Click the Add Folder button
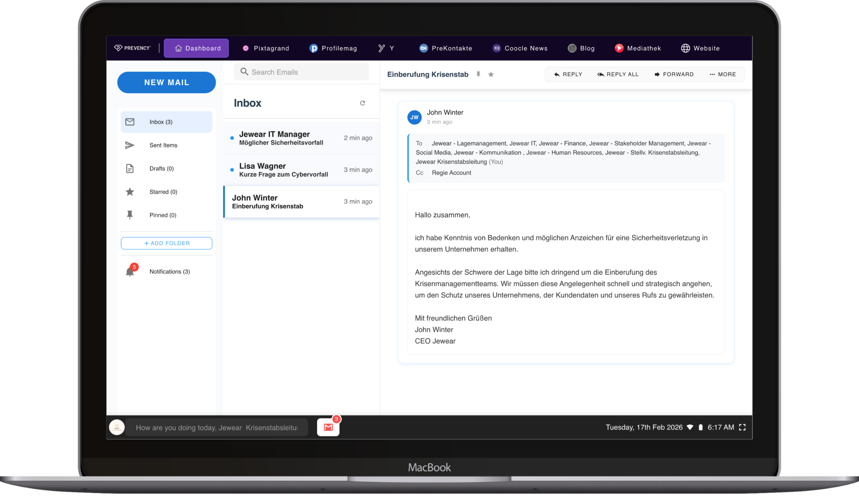This screenshot has width=859, height=504. coord(166,243)
